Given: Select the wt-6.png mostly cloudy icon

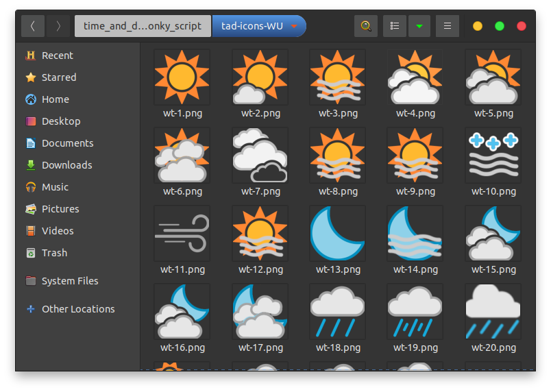Looking at the screenshot, I should [x=182, y=156].
